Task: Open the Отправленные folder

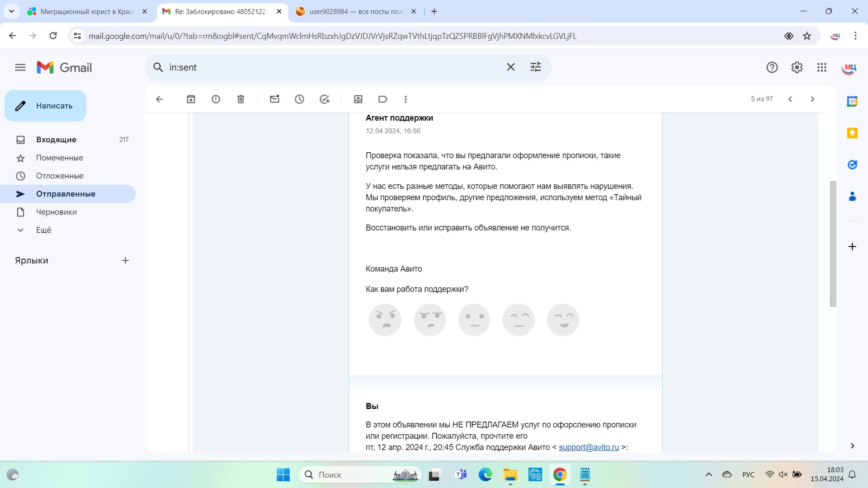Action: pyautogui.click(x=68, y=194)
